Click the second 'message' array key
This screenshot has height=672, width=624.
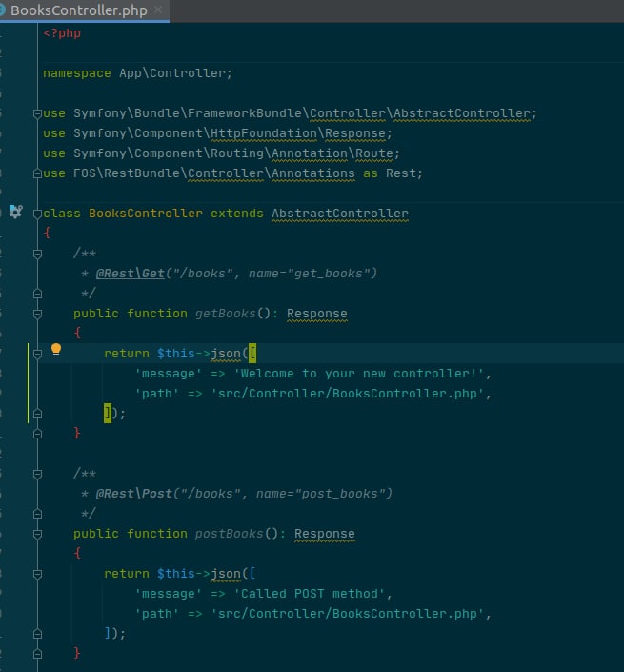tap(168, 594)
